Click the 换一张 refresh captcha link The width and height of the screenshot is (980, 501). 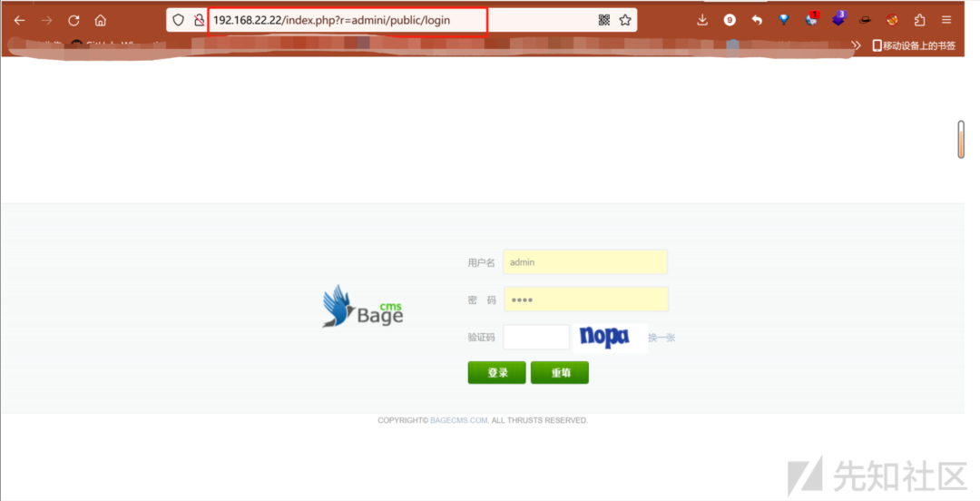pyautogui.click(x=661, y=338)
